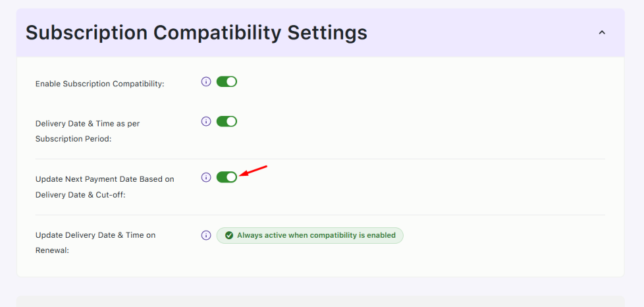Click the Subscription Compatibility Settings heading

click(x=196, y=32)
